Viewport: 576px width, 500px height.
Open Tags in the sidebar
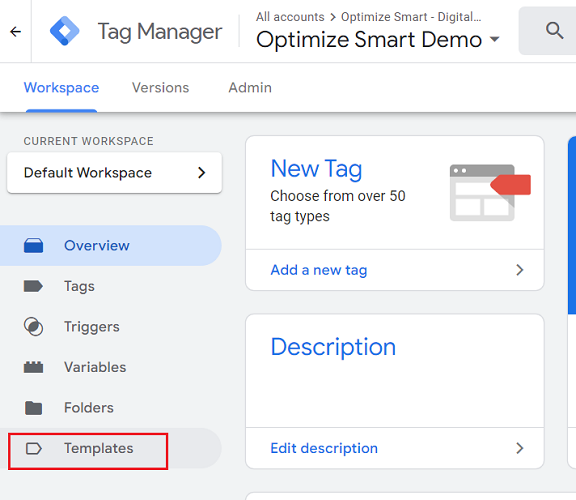110,286
